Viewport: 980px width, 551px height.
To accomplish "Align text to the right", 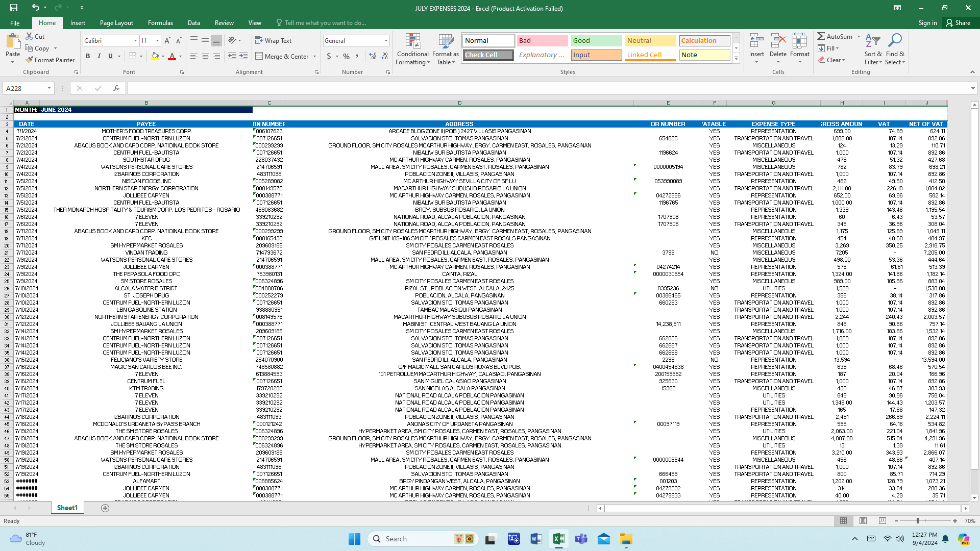I will [216, 56].
